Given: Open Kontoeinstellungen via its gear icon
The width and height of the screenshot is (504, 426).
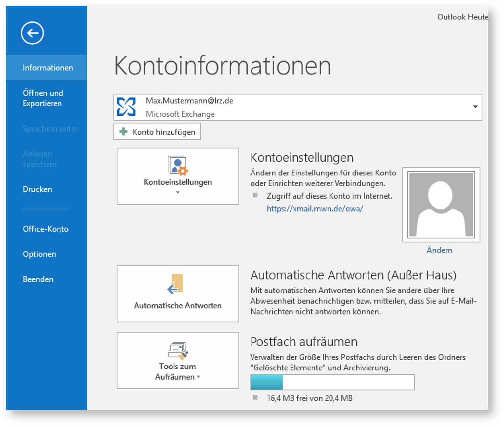Looking at the screenshot, I should [177, 167].
